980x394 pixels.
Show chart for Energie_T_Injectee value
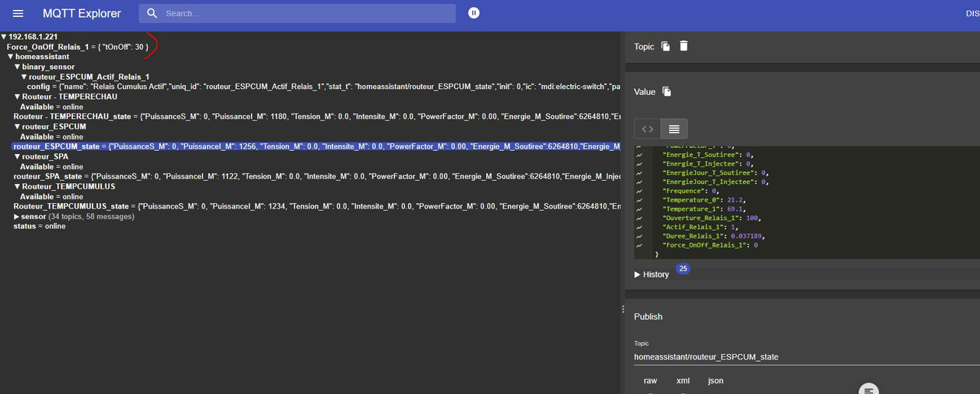point(639,163)
